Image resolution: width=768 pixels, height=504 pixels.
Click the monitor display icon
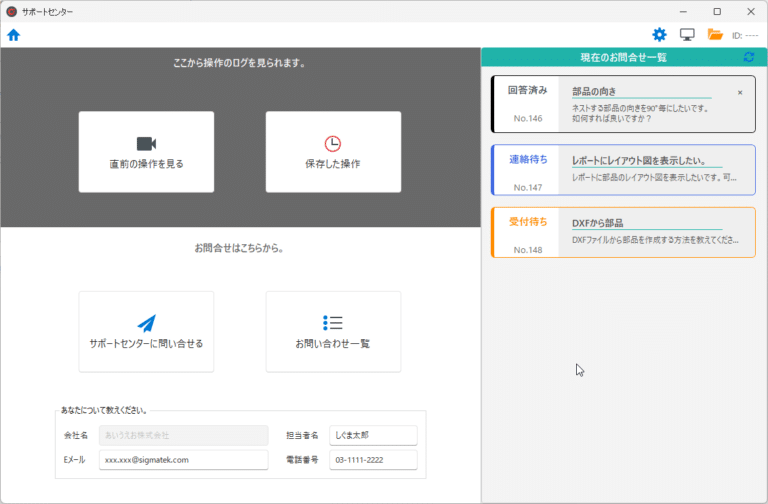tap(687, 35)
